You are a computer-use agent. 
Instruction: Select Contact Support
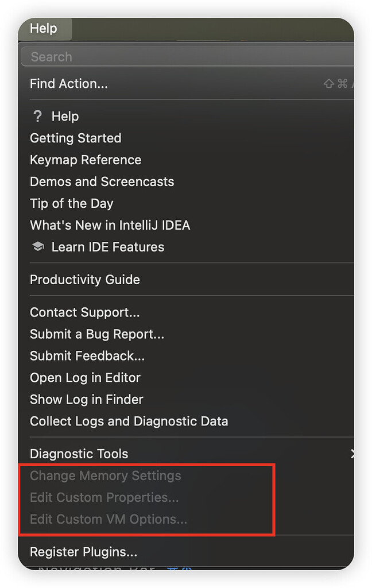(x=84, y=312)
